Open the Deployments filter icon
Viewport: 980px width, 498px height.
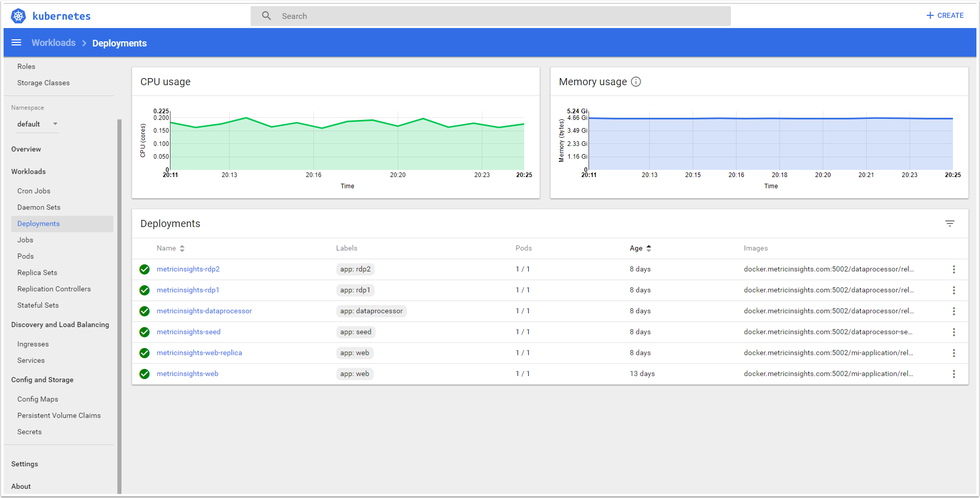949,223
